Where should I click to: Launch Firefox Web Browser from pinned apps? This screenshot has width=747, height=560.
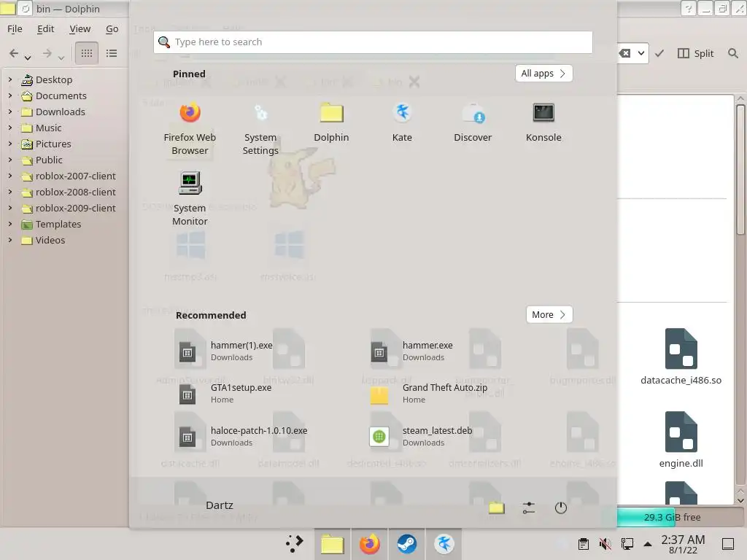tap(190, 128)
